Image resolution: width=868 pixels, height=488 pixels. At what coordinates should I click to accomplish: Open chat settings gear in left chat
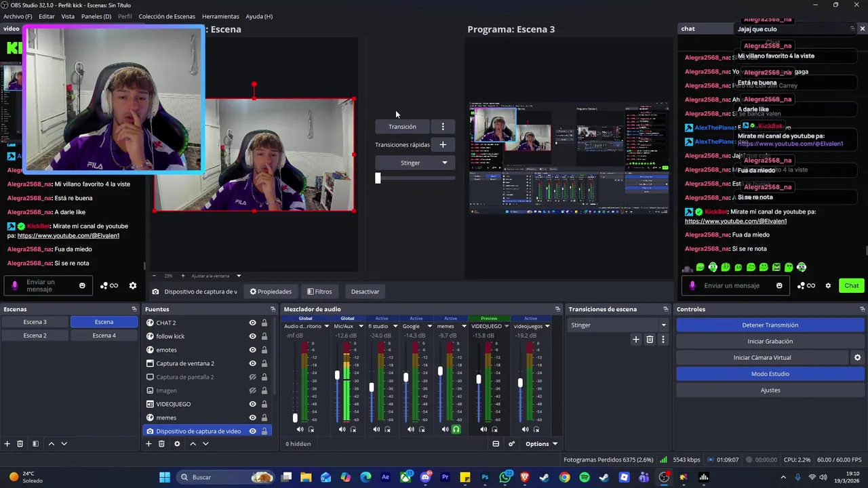(133, 286)
